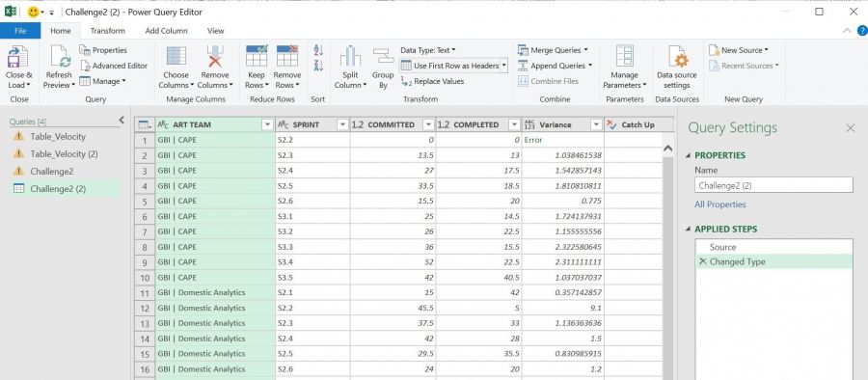Image resolution: width=868 pixels, height=380 pixels.
Task: Switch to the Transform tab
Action: coord(108,31)
